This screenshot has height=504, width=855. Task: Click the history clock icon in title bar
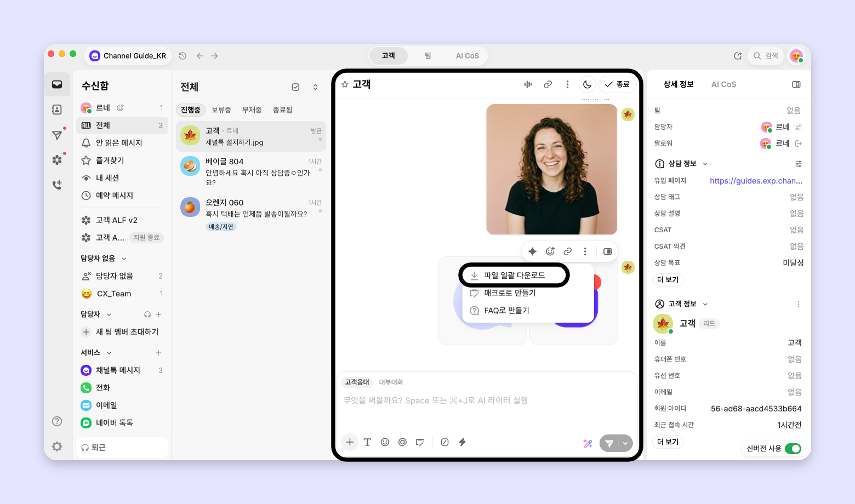183,56
